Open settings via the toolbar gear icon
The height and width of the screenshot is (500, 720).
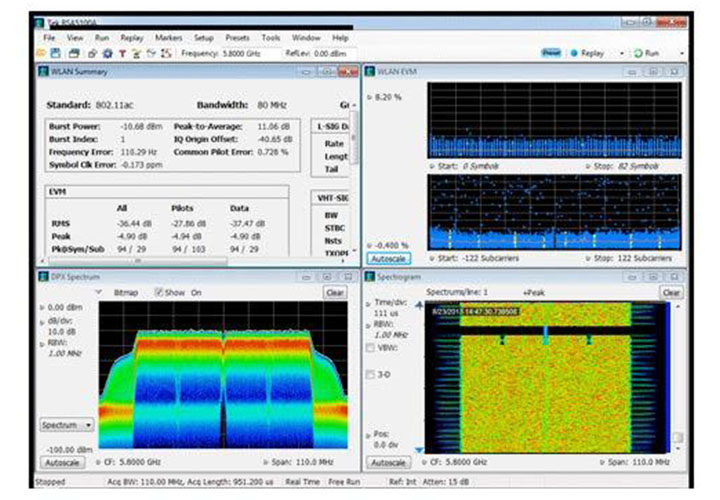pyautogui.click(x=108, y=52)
